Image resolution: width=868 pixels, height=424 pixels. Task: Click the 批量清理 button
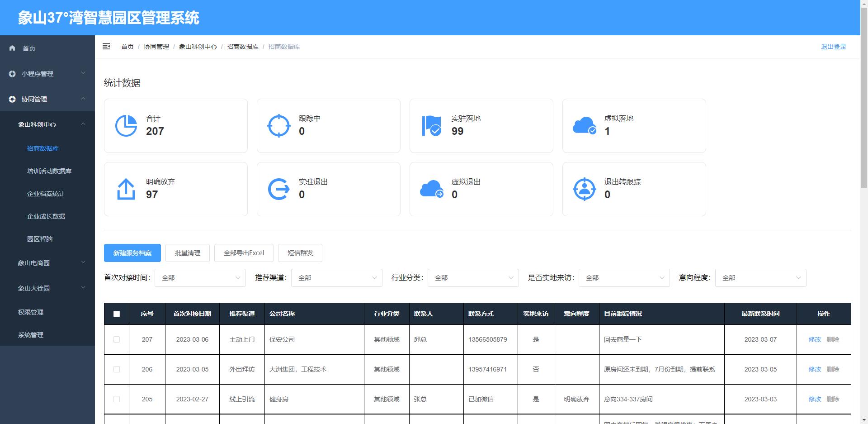point(188,253)
